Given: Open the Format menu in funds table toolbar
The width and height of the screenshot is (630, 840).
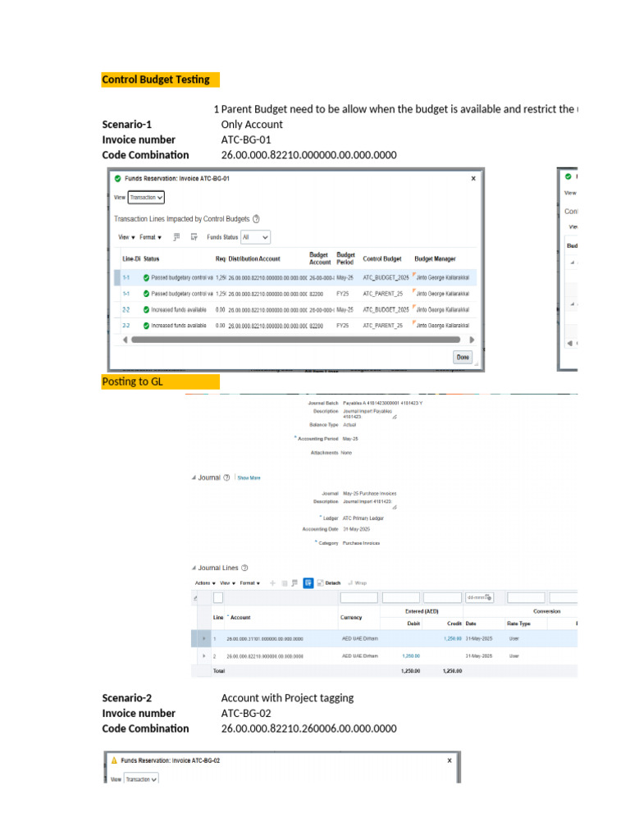Looking at the screenshot, I should (151, 237).
